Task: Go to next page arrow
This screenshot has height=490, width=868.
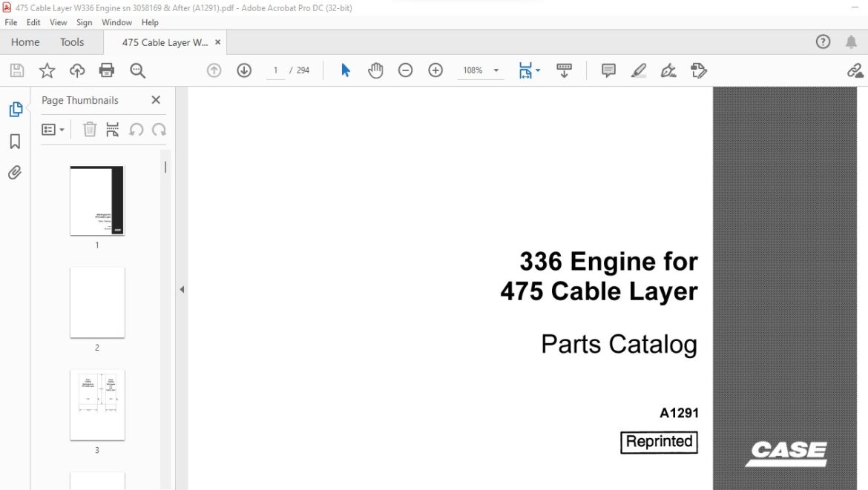Action: (x=244, y=70)
